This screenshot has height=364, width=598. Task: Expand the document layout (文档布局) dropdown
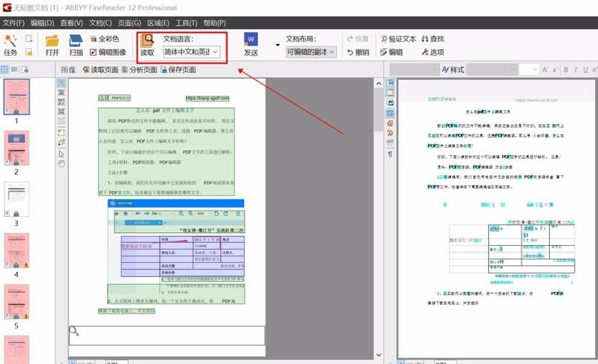pos(311,52)
